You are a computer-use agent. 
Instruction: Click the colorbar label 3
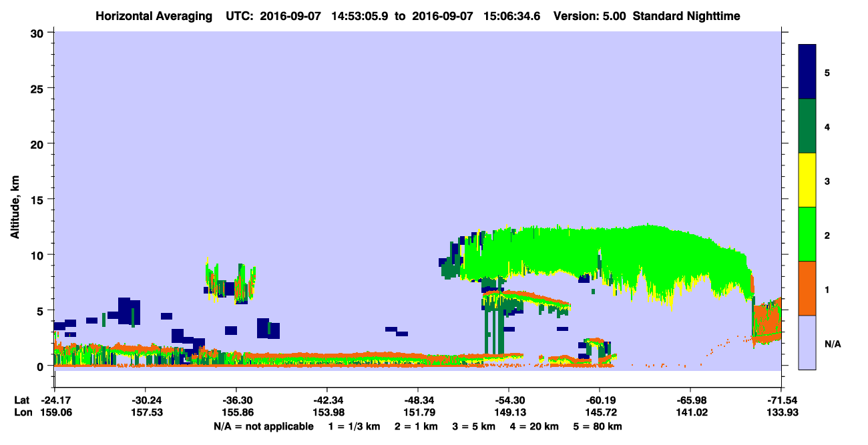tap(827, 181)
